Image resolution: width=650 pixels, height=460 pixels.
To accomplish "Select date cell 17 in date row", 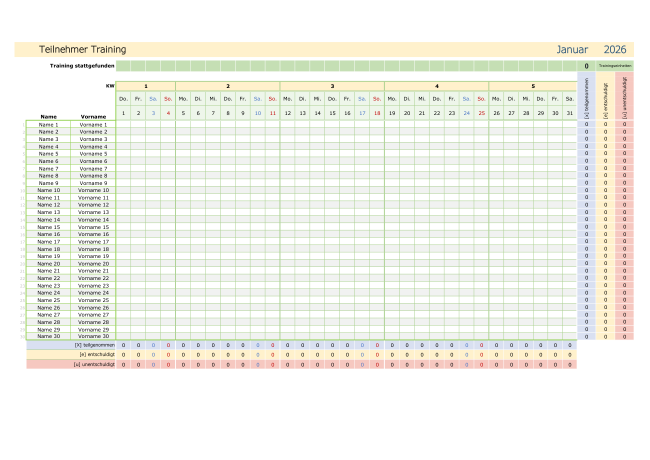I will coord(362,113).
